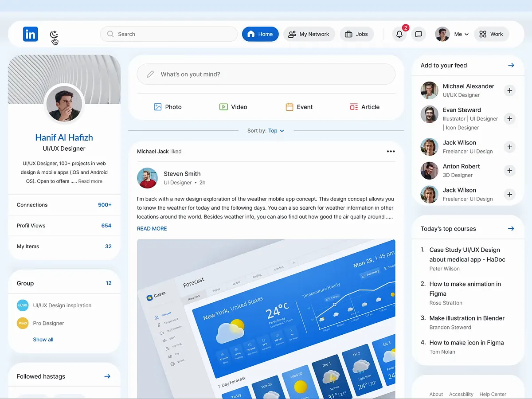532x399 pixels.
Task: Click the Accesbility footer link
Action: pyautogui.click(x=461, y=394)
